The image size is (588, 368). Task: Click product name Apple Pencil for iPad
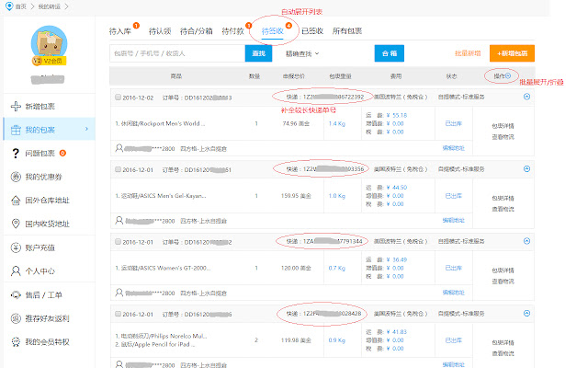155,344
